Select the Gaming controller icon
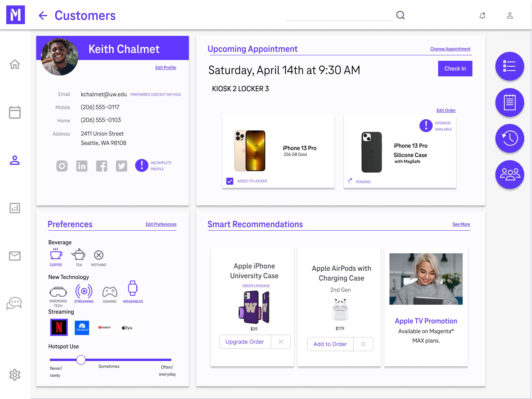The height and width of the screenshot is (399, 532). (110, 292)
